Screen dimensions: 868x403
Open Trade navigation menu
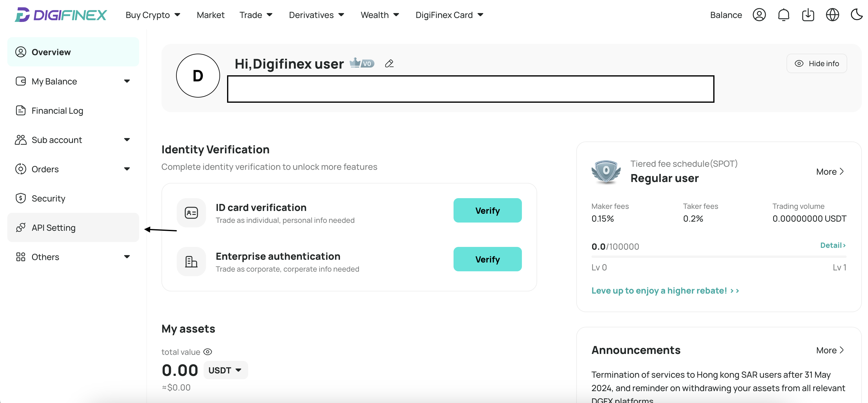click(256, 15)
